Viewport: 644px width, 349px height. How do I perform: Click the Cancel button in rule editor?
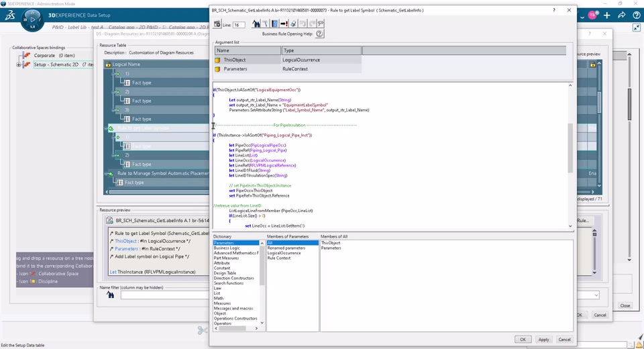(x=564, y=340)
